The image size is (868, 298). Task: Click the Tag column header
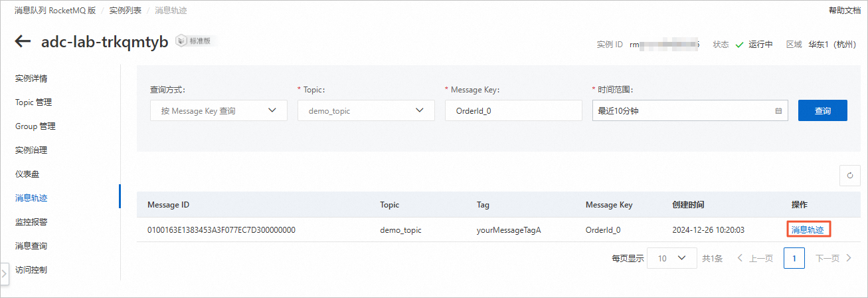pos(483,205)
